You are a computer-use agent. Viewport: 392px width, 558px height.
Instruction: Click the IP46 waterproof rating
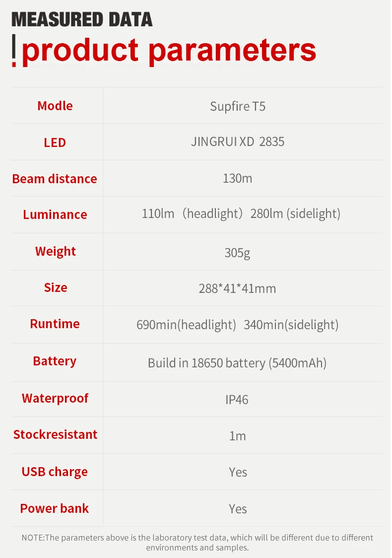click(x=238, y=399)
